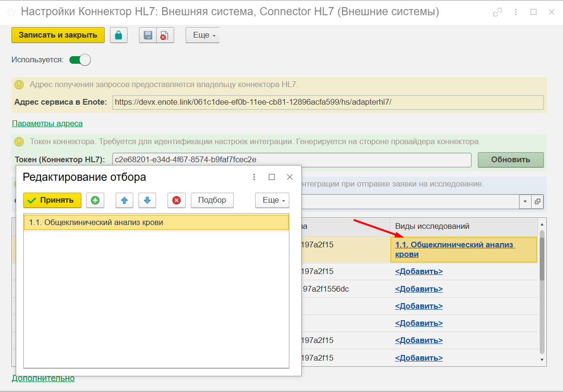Screen dimensions: 563x392
Task: Move selected item down with blue arrow
Action: point(147,200)
